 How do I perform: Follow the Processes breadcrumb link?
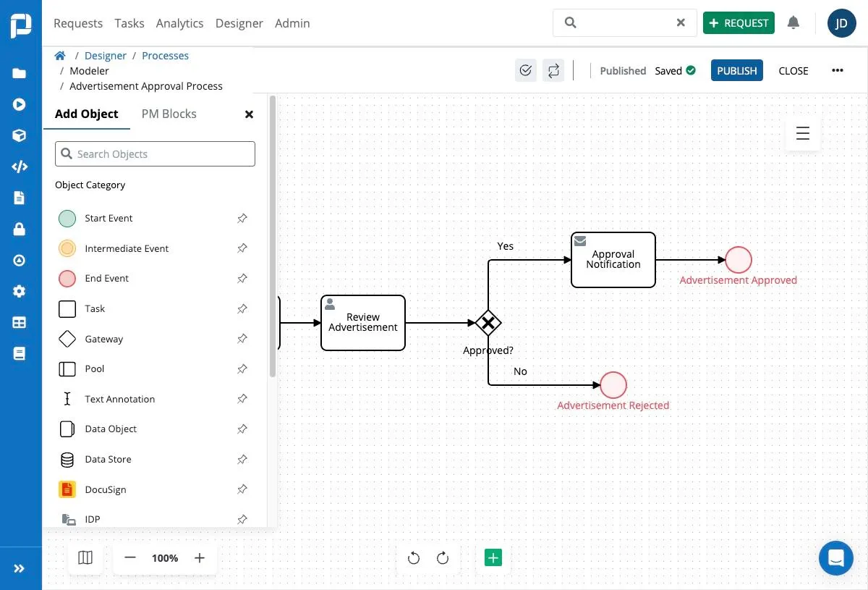tap(165, 56)
